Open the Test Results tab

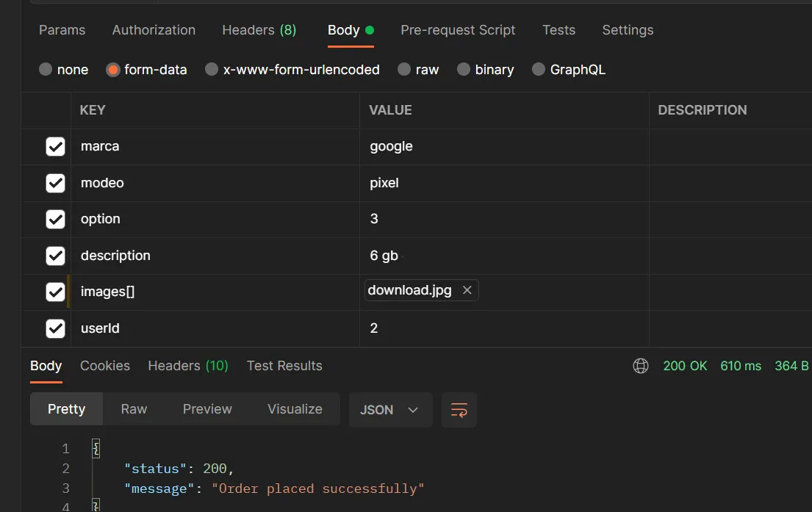284,366
